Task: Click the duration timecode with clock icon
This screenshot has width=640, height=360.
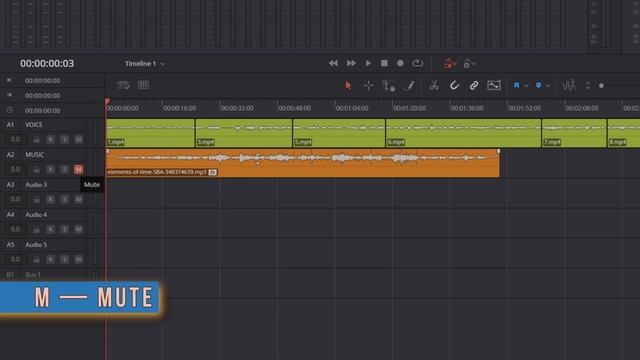Action: coord(42,111)
